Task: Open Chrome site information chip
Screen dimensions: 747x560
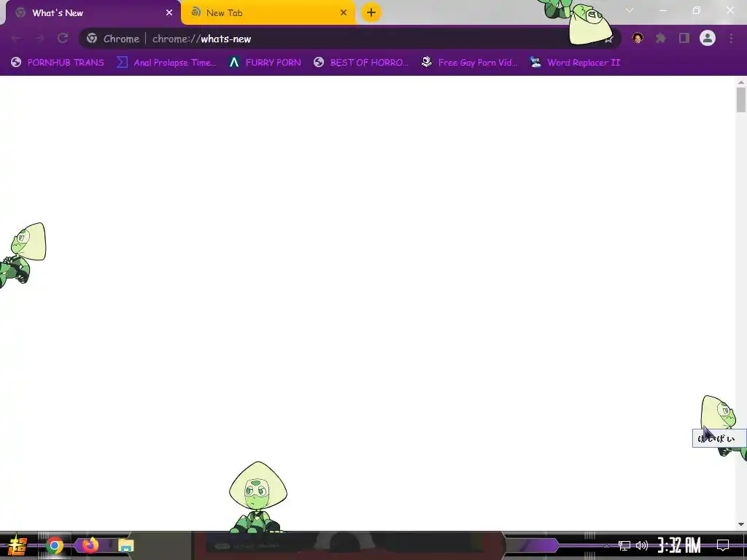Action: click(x=114, y=39)
